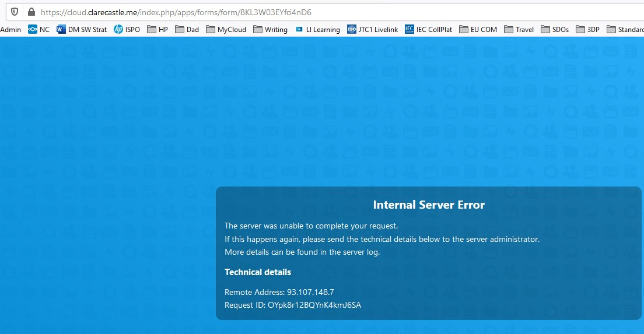
Task: Open the EU COM bookmark folder
Action: click(478, 29)
